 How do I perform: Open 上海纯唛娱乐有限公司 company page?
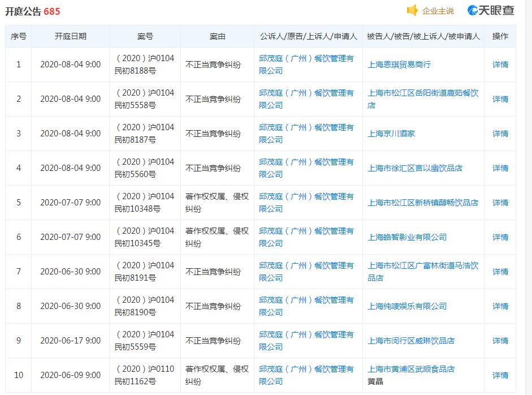pos(407,306)
